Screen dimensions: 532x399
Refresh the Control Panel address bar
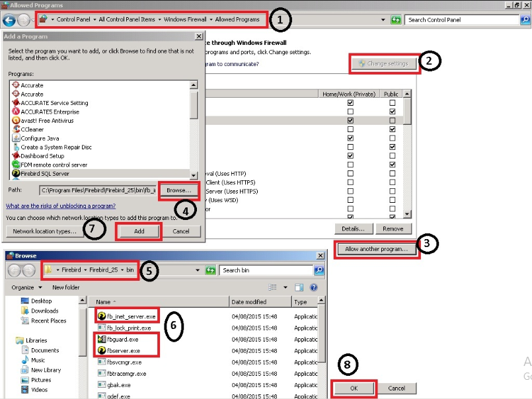tap(396, 20)
